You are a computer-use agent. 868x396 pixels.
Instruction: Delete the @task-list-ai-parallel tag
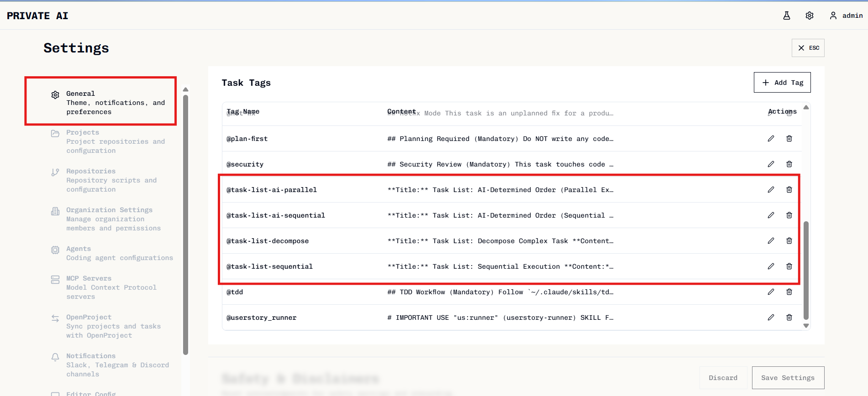coord(789,190)
